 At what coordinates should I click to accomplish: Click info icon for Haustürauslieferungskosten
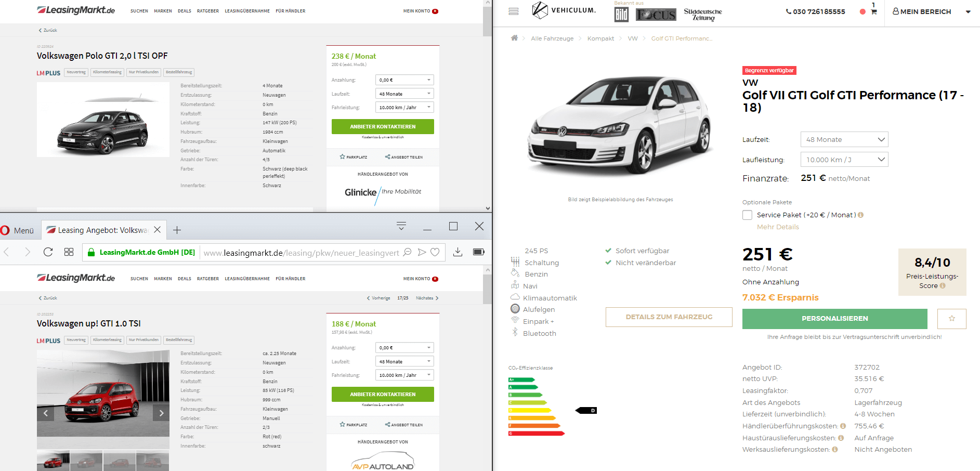click(841, 438)
